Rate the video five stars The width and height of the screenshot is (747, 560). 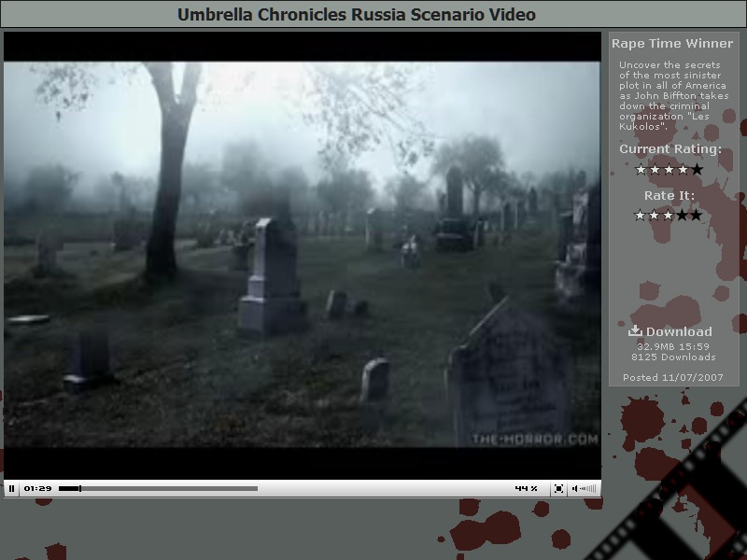click(697, 215)
